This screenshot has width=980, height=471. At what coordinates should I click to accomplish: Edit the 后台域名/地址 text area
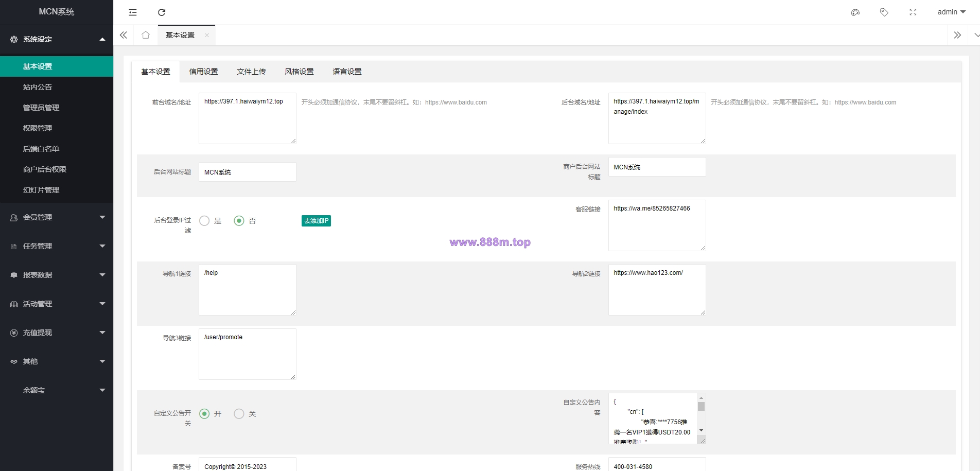tap(657, 118)
